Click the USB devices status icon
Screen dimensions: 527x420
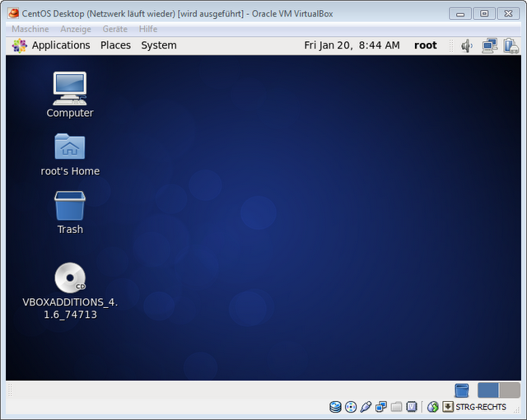click(x=366, y=407)
